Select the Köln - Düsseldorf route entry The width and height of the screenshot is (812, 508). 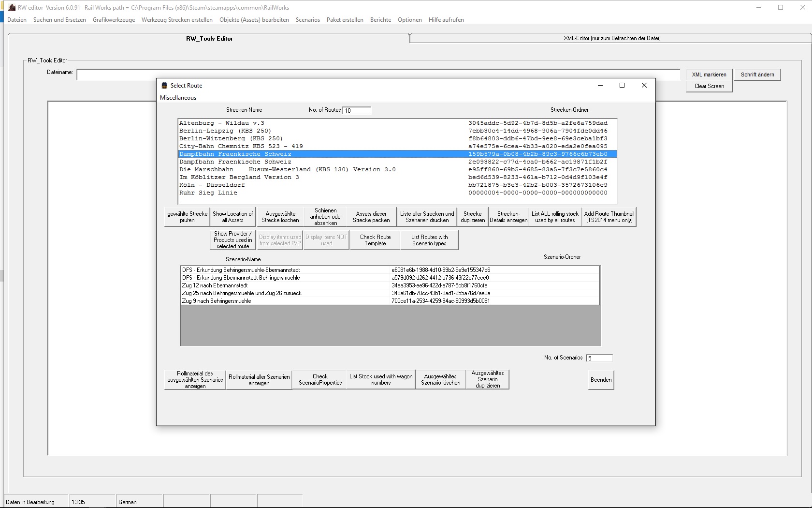(x=212, y=185)
